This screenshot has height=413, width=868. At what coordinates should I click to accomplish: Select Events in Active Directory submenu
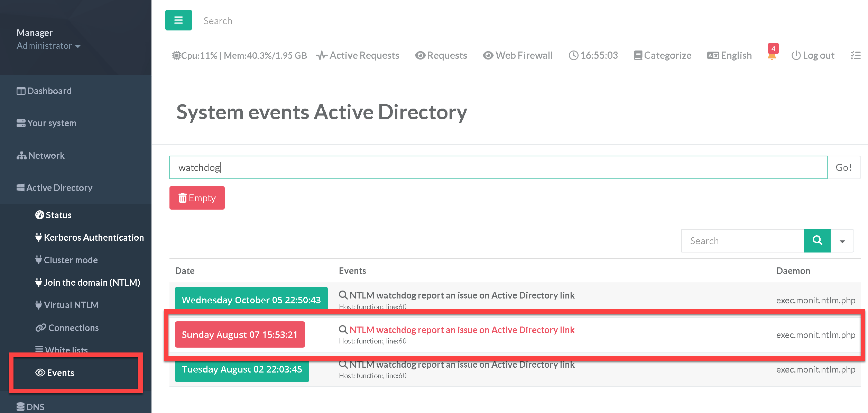click(x=55, y=373)
